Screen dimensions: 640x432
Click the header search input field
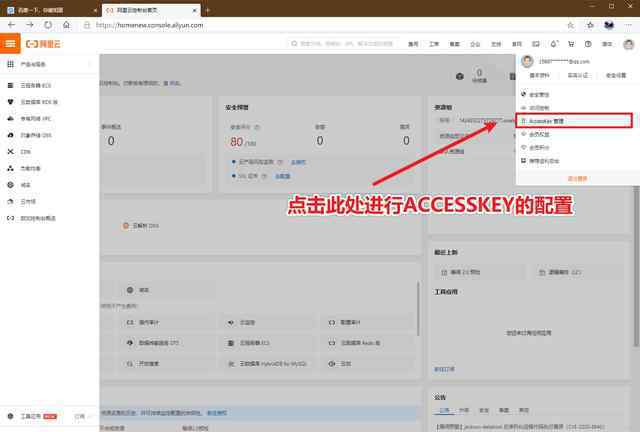tap(346, 44)
